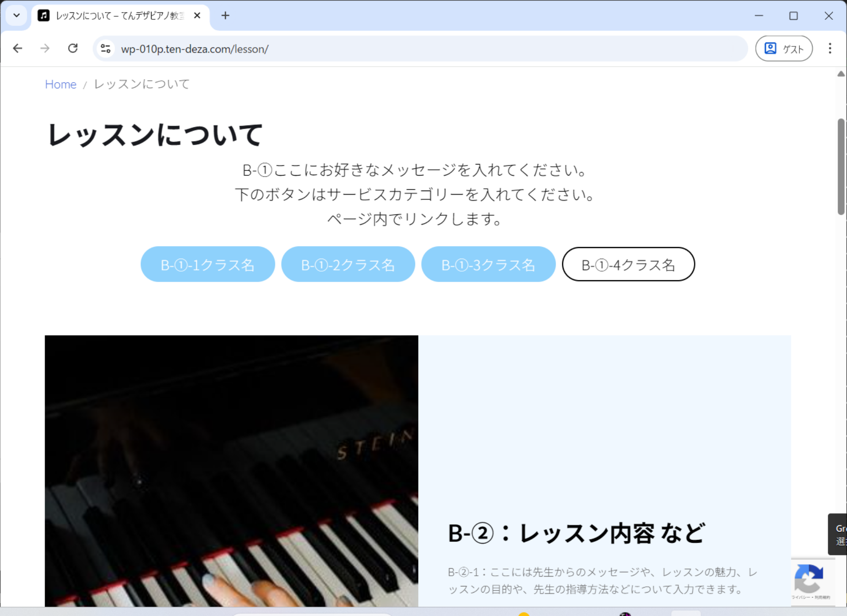The image size is (847, 616).
Task: Click the guest profile button
Action: (x=784, y=49)
